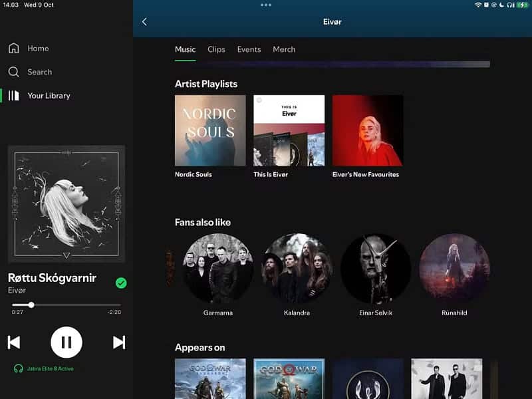The image size is (532, 399).
Task: Skip to the next track
Action: click(119, 342)
